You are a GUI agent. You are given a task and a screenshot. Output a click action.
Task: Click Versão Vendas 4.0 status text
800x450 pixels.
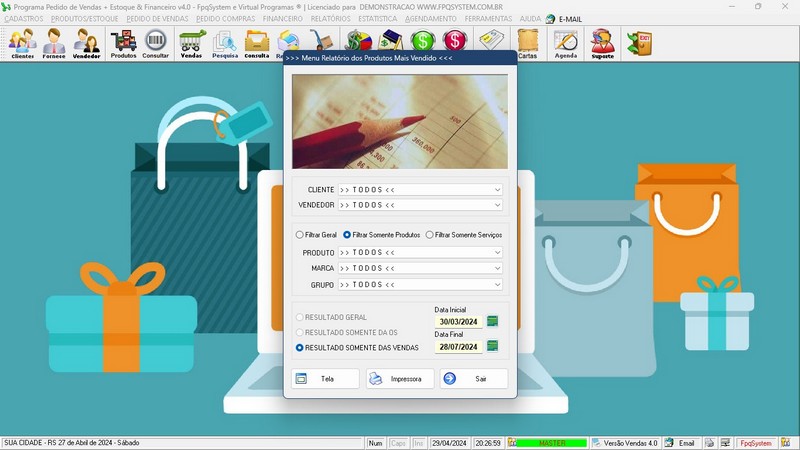(630, 443)
